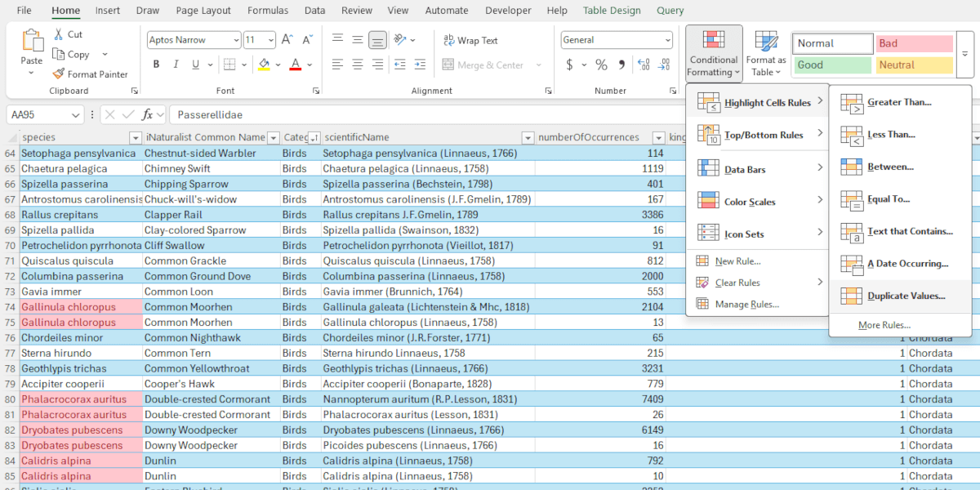980x490 pixels.
Task: Choose Duplicate Values rule
Action: [900, 296]
